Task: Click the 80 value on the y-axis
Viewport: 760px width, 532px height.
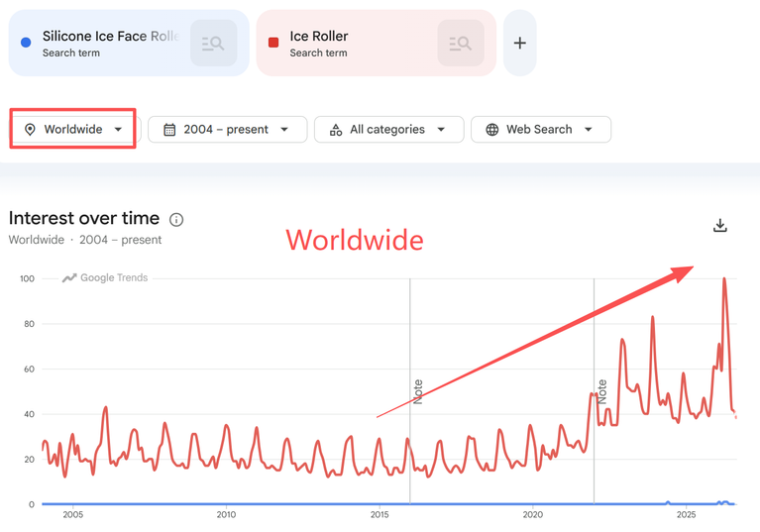Action: [29, 324]
